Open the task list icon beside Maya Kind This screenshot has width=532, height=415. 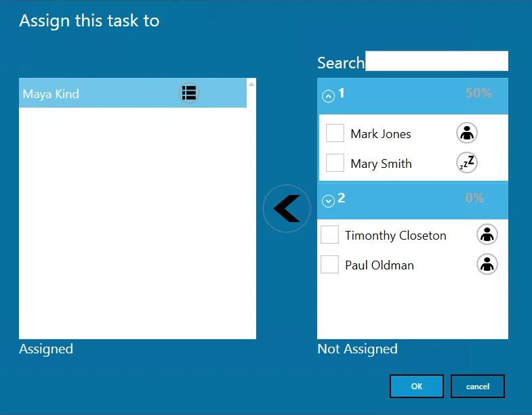tap(189, 93)
